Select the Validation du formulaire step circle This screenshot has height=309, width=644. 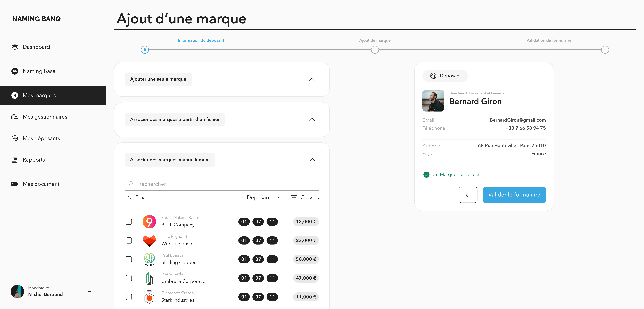(605, 50)
